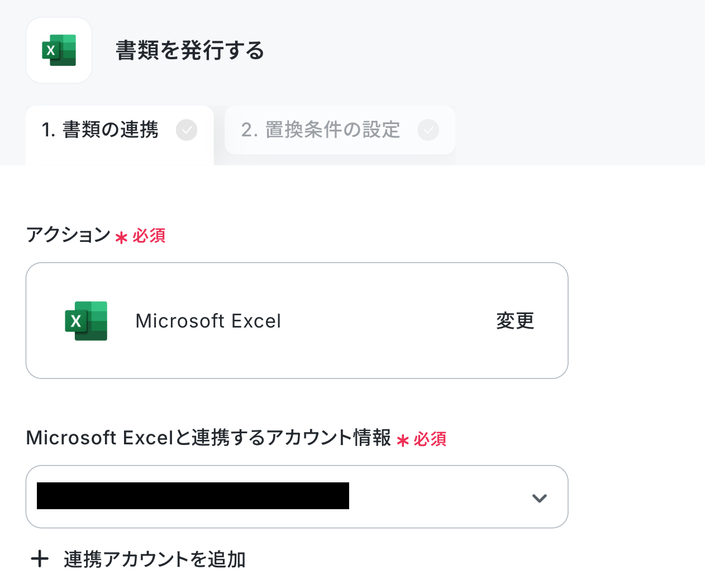Click the red asterisk next to アクション
Viewport: 705px width, 588px height.
[x=121, y=238]
